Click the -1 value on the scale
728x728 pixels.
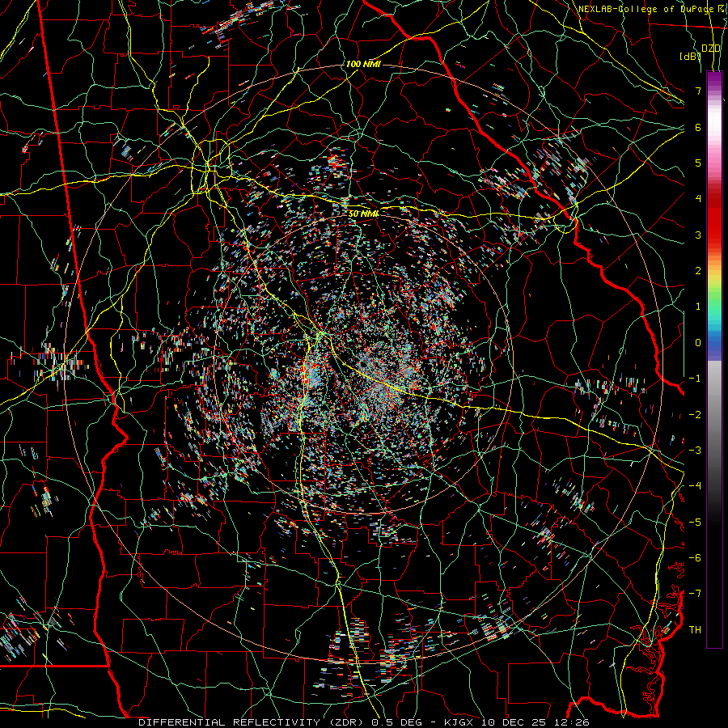point(695,379)
